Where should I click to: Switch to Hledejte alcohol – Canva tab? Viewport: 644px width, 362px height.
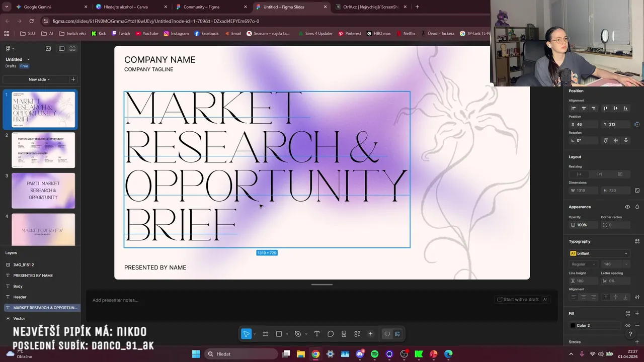[131, 7]
